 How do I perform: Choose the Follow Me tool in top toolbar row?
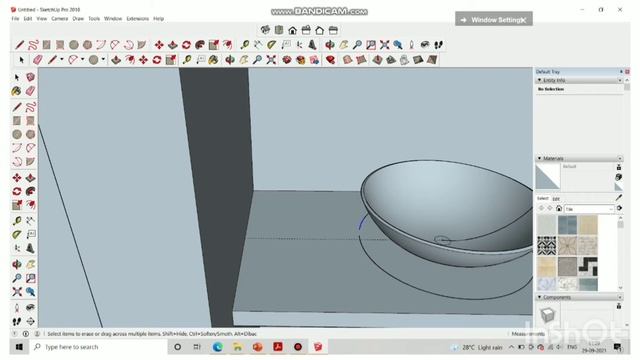(200, 45)
